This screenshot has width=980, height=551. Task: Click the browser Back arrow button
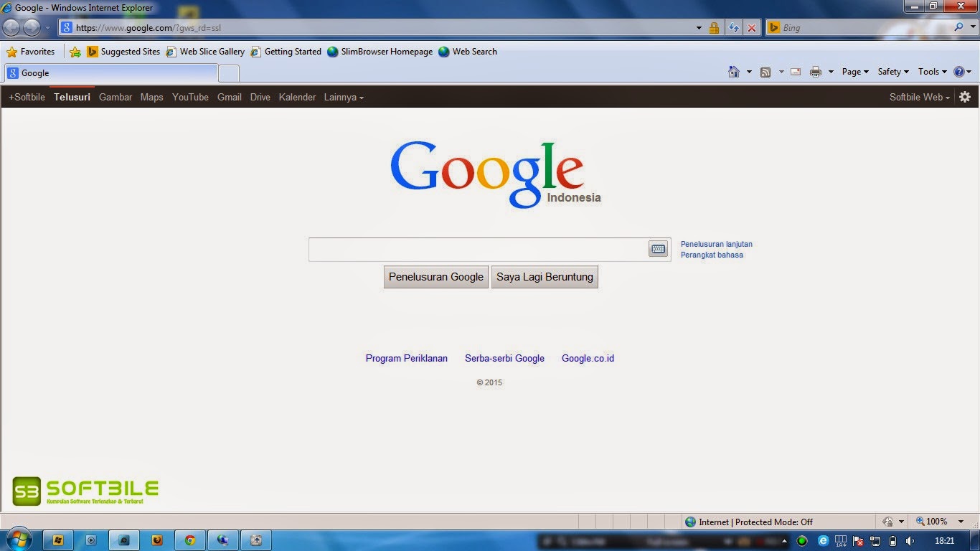pyautogui.click(x=11, y=28)
